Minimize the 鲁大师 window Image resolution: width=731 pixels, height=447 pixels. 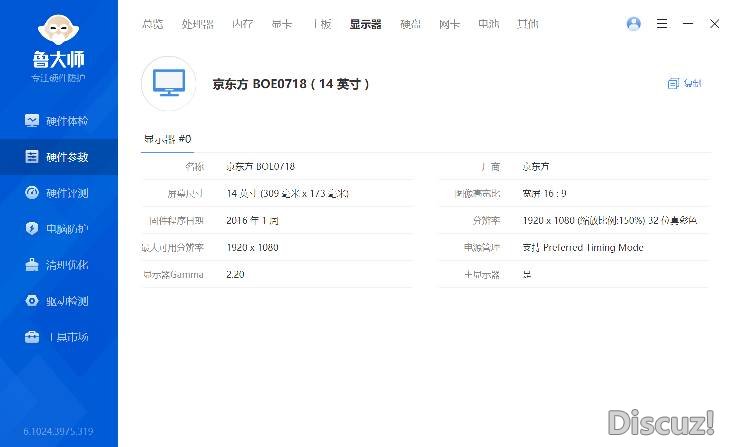coord(688,24)
